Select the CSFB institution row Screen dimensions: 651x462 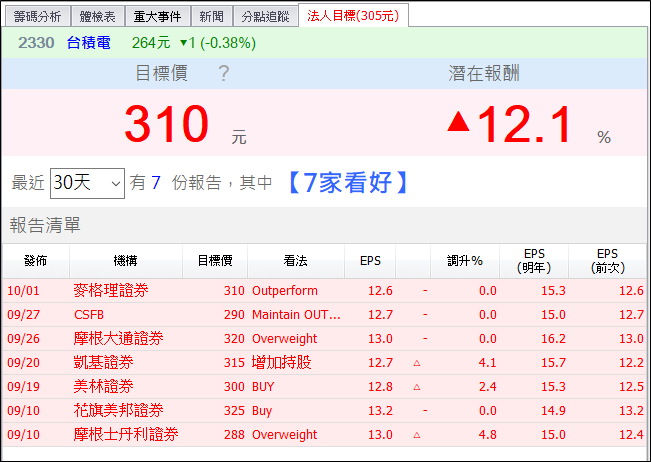tap(324, 315)
